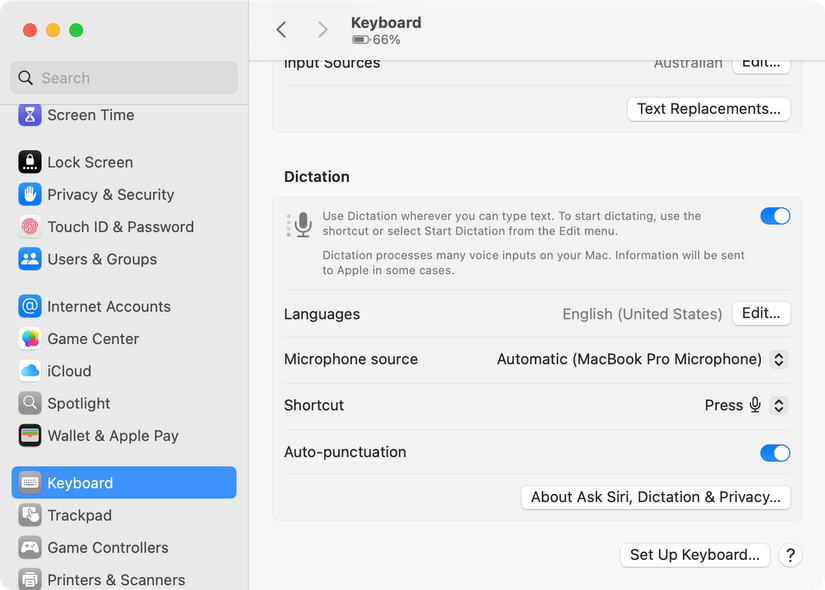The width and height of the screenshot is (825, 590).
Task: Click the 66% battery text
Action: coord(387,40)
